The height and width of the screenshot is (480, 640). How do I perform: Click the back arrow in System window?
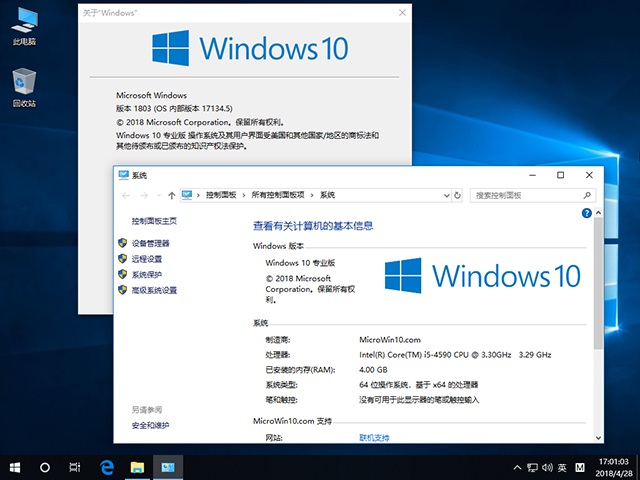[126, 196]
